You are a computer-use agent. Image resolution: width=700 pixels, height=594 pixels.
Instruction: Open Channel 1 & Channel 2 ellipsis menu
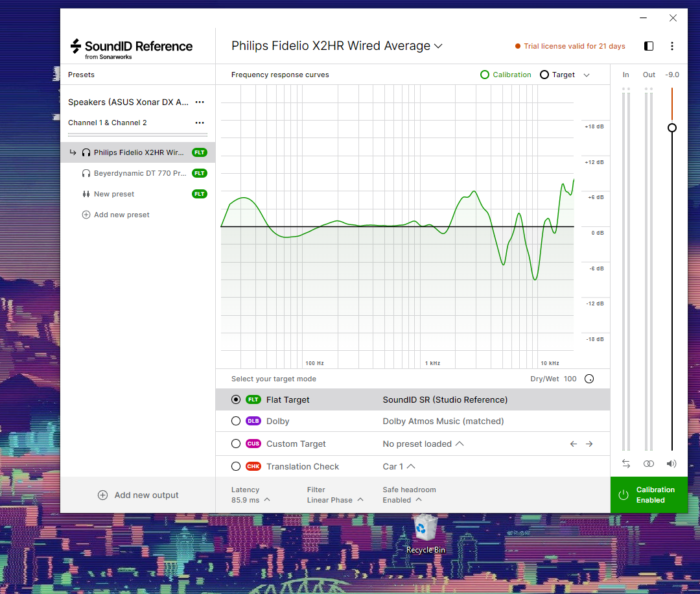coord(200,123)
